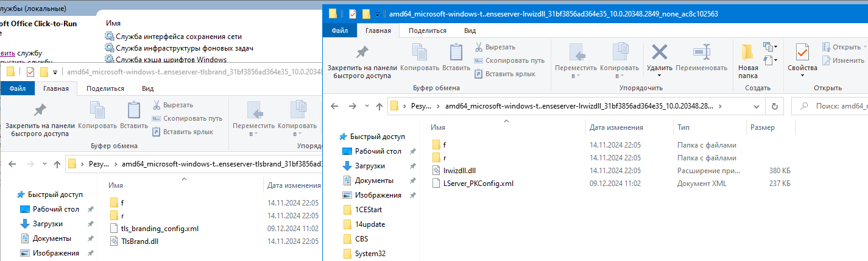Click Вставить ярлык in tlsbrand window
This screenshot has height=261, width=868.
(x=182, y=132)
